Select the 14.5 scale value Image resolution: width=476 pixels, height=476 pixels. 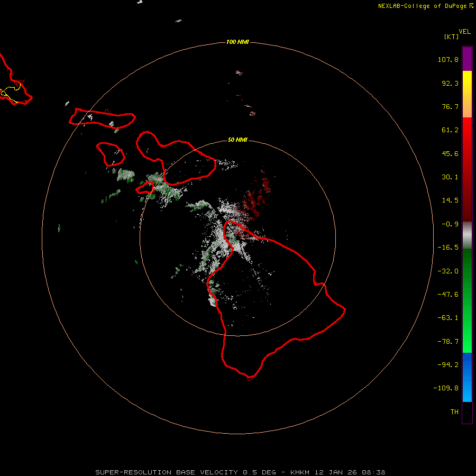(450, 200)
